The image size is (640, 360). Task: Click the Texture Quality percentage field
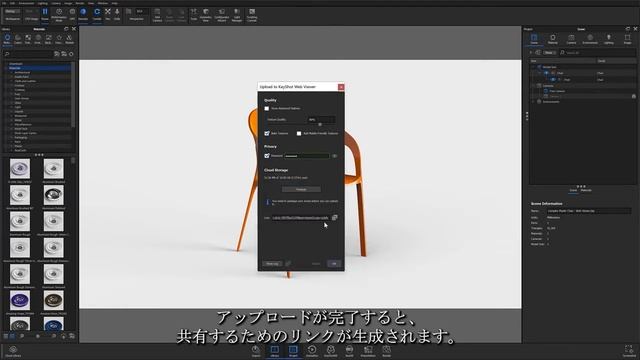pos(322,120)
